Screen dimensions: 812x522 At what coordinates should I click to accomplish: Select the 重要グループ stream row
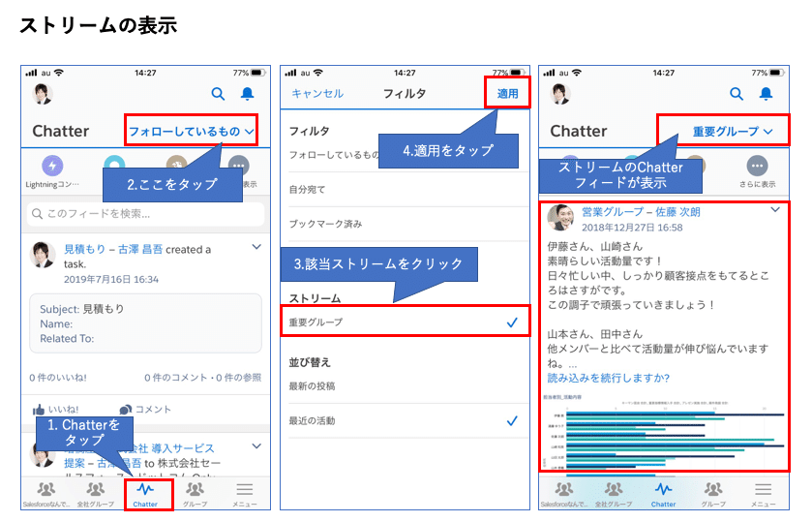[x=405, y=322]
